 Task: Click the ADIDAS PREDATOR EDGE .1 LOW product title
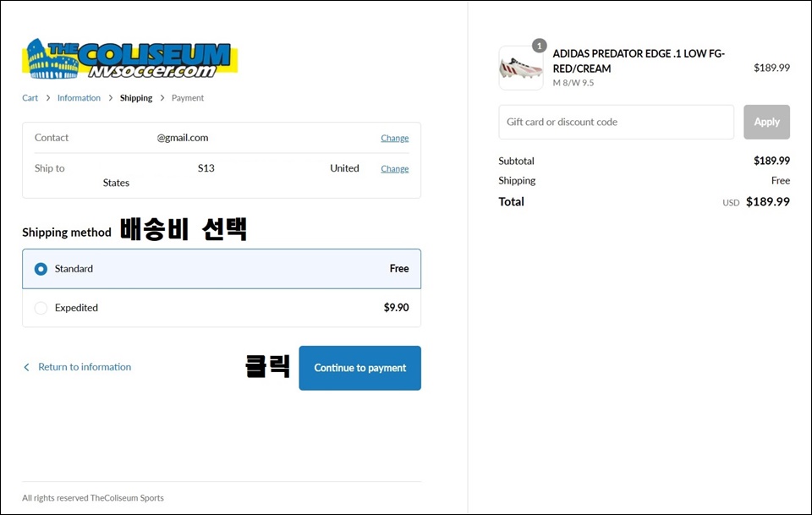[x=639, y=61]
